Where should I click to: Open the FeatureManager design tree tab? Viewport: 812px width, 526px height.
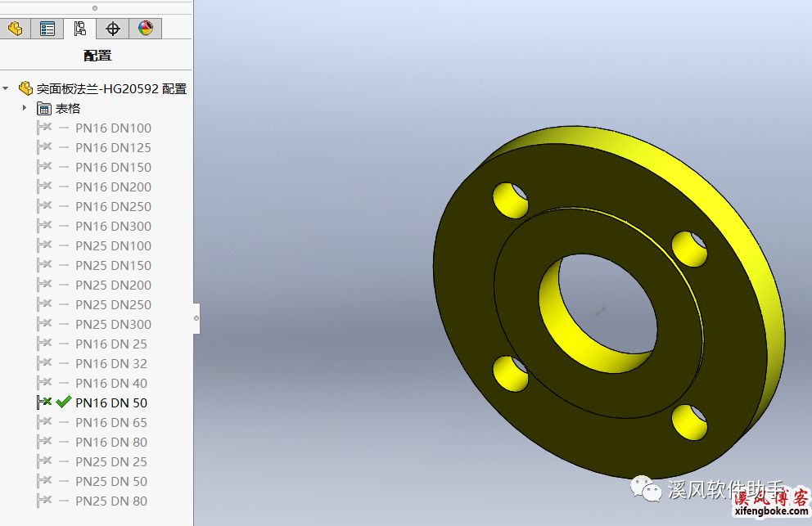click(x=15, y=29)
